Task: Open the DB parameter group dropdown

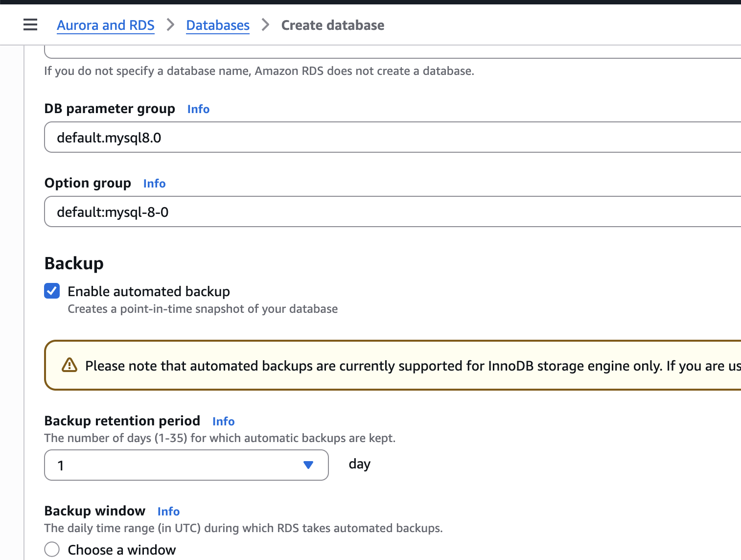Action: pos(392,138)
